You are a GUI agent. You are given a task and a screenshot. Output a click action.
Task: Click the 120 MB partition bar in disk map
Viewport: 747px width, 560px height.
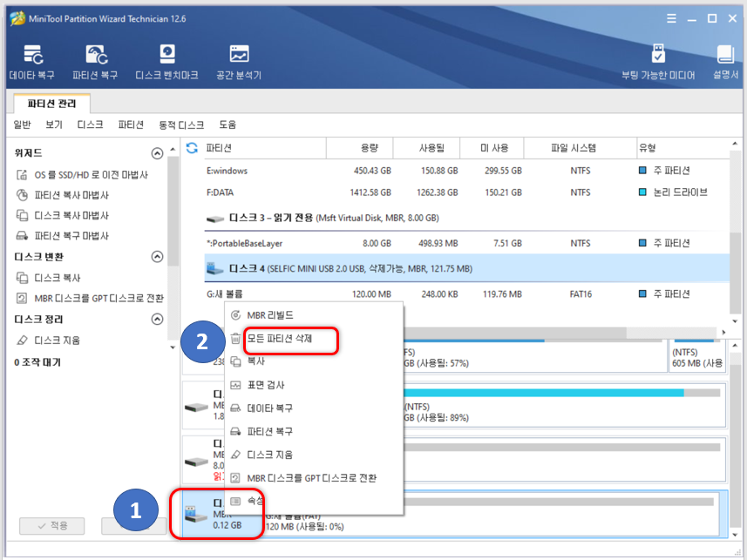pos(491,514)
